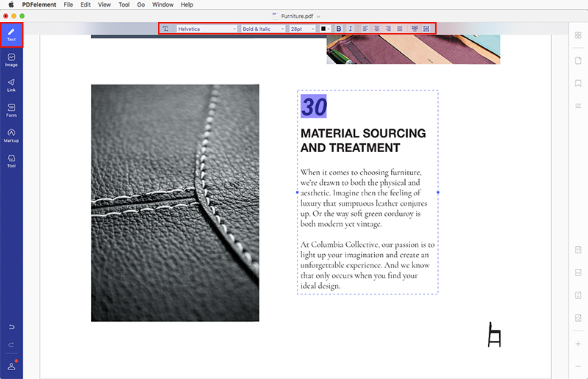This screenshot has height=379, width=588.
Task: Expand the Helvetica font dropdown
Action: click(207, 29)
